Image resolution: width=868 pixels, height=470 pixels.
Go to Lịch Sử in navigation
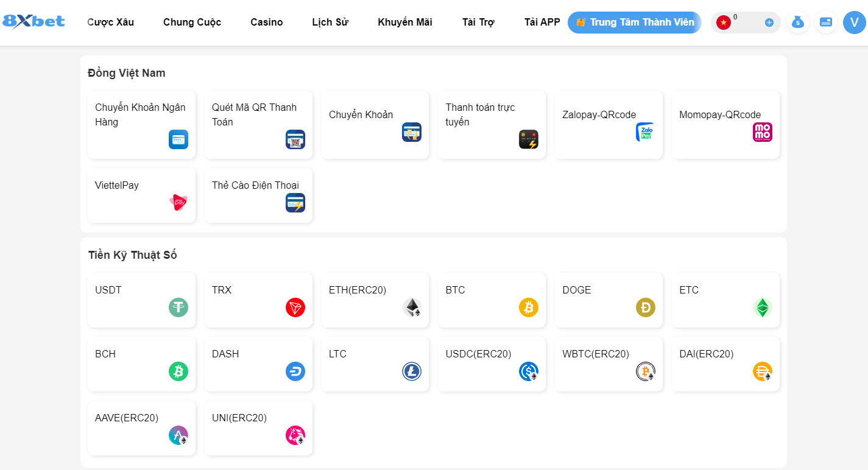point(330,23)
